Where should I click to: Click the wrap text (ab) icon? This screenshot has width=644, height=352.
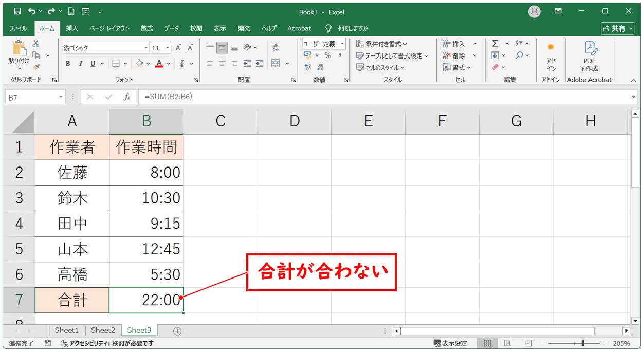tap(275, 47)
